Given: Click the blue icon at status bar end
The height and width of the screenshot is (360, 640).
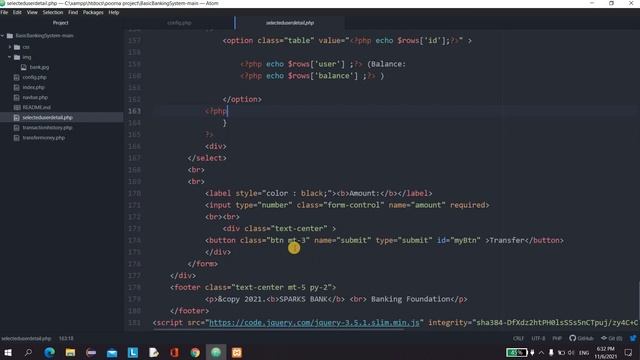Looking at the screenshot, I should 633,339.
